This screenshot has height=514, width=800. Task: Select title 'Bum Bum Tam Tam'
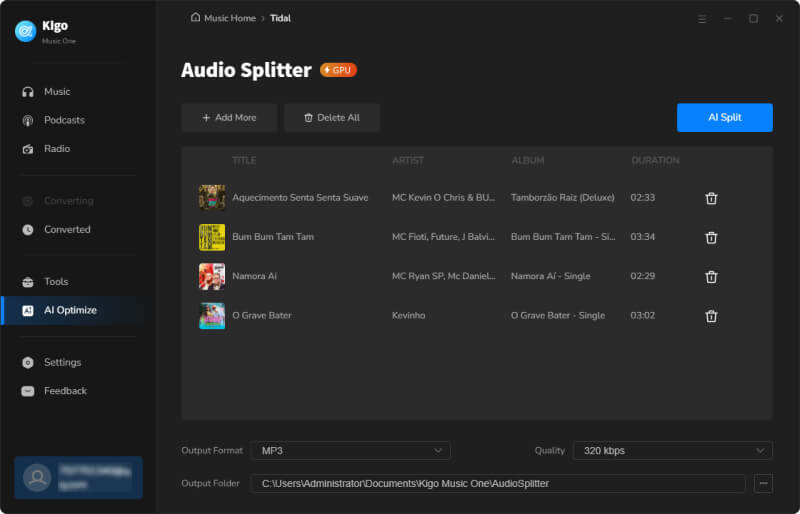point(273,237)
